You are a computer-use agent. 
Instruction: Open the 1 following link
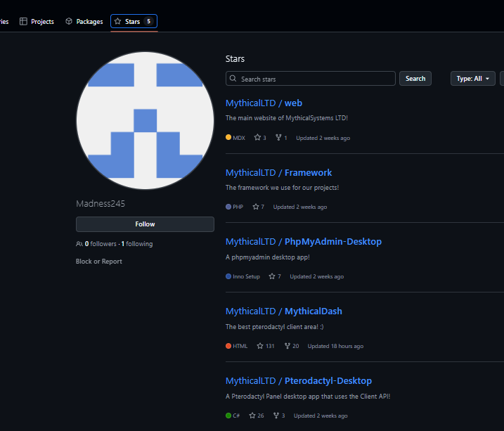point(137,244)
